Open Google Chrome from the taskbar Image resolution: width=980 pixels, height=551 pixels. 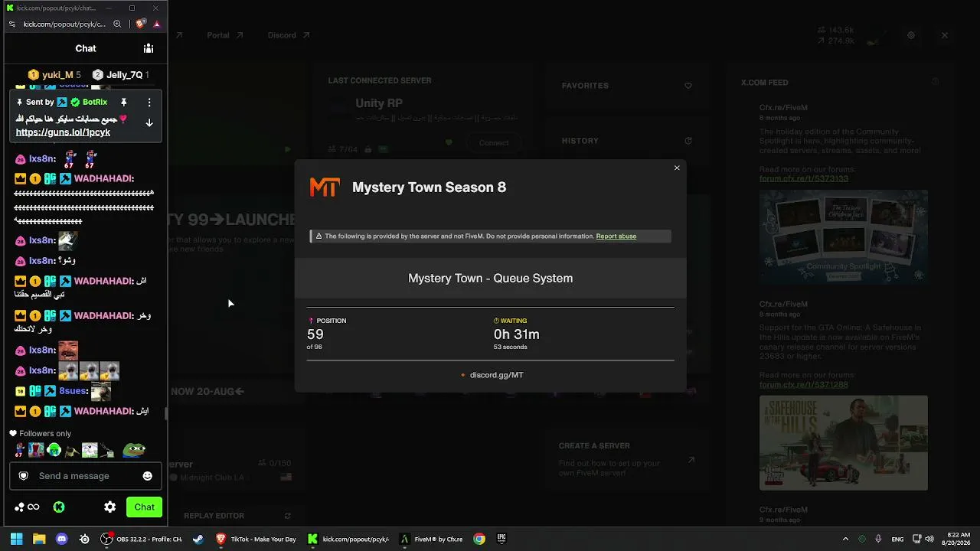479,539
